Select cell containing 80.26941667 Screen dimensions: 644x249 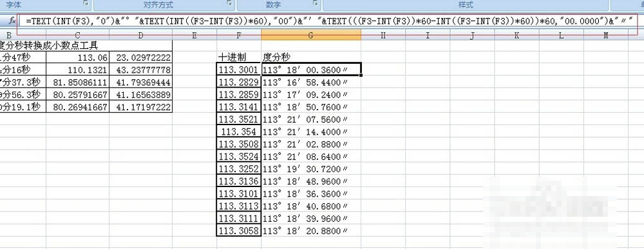(x=78, y=107)
